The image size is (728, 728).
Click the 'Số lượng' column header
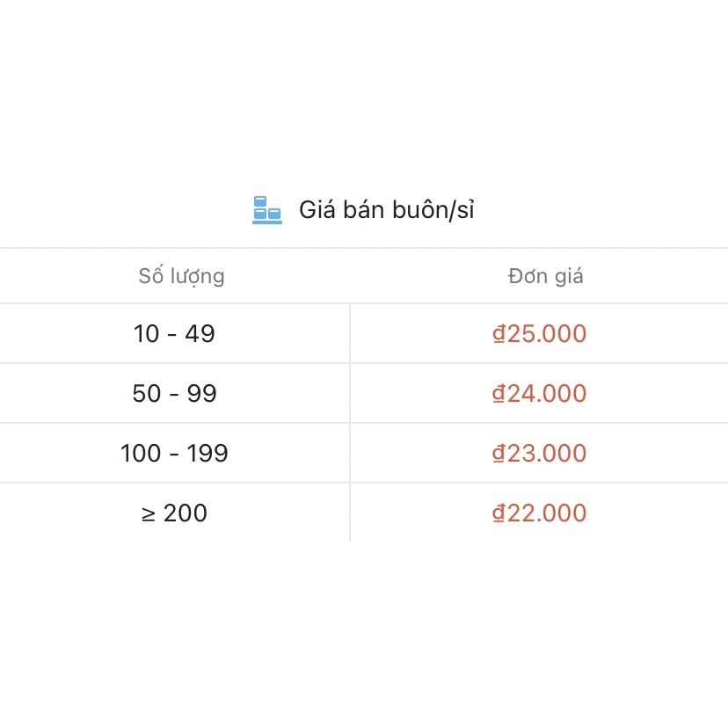pyautogui.click(x=181, y=276)
